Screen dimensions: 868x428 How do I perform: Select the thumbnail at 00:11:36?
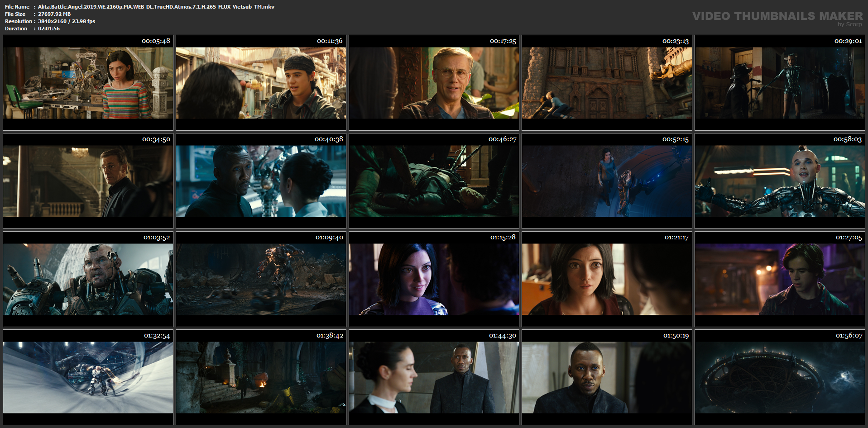tap(261, 83)
